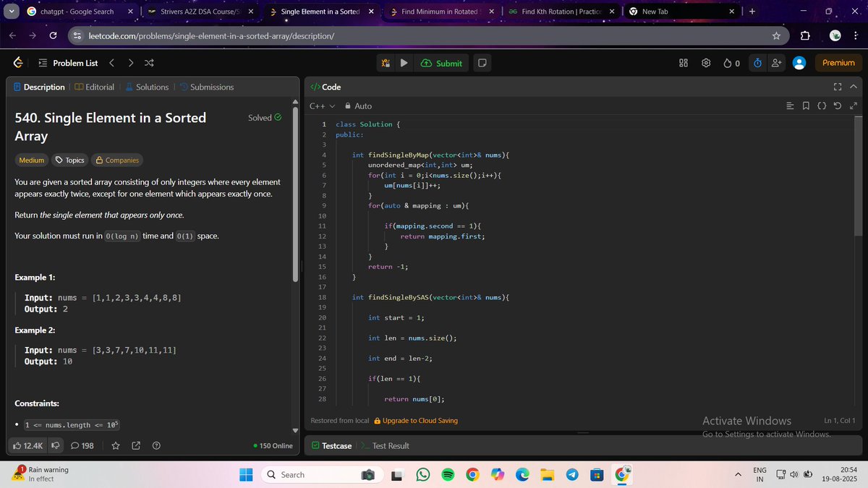Click line 15 return -1 code
This screenshot has height=488, width=868.
pyautogui.click(x=388, y=267)
